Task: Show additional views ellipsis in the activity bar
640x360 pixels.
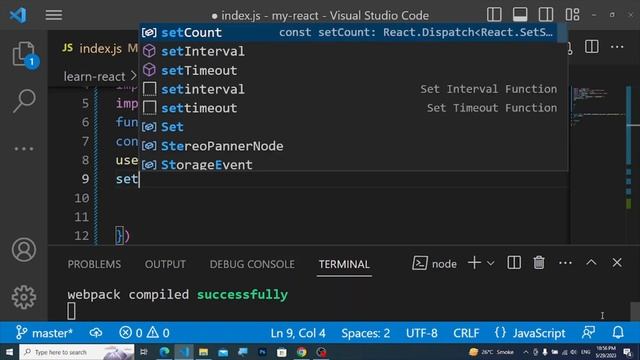Action: (x=24, y=149)
